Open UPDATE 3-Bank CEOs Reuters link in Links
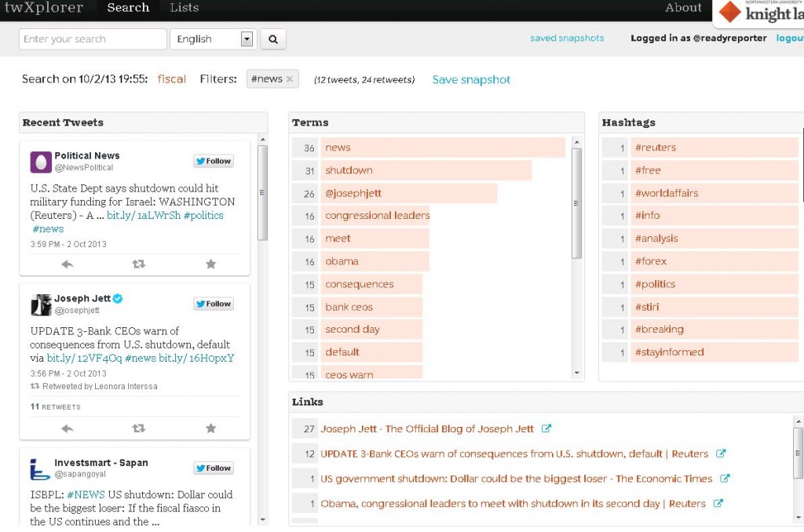Viewport: 804px width, 532px height. [514, 454]
